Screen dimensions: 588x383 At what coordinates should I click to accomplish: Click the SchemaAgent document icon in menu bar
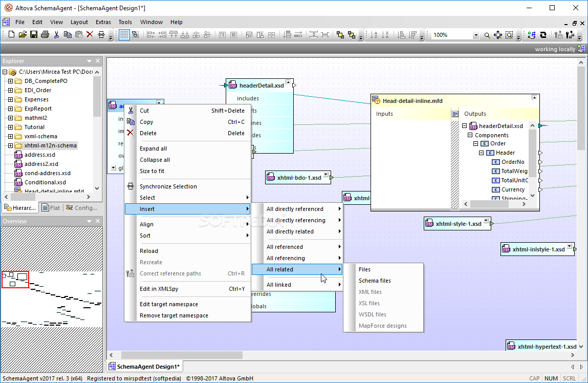pyautogui.click(x=6, y=22)
